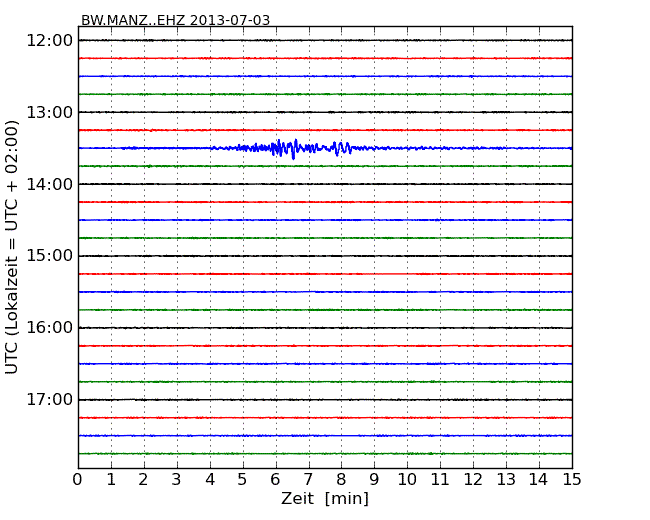650x520 pixels.
Task: Click the x-axis tick label "5"
Action: coord(243,480)
